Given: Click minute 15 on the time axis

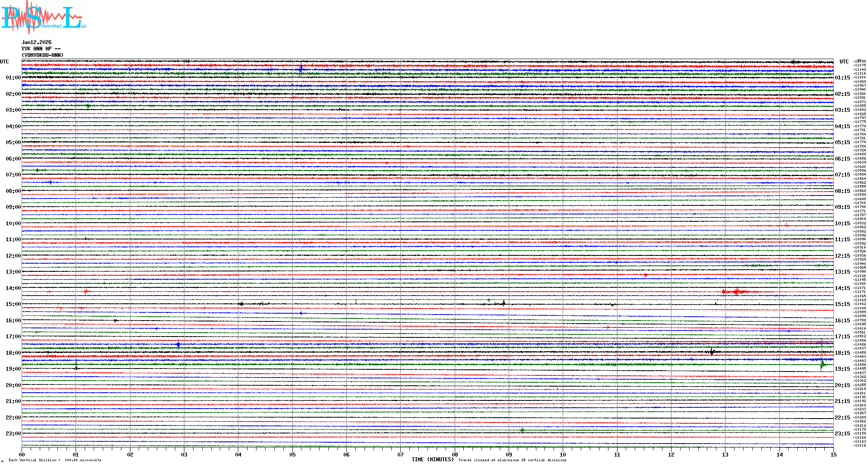Looking at the screenshot, I should click(x=833, y=454).
